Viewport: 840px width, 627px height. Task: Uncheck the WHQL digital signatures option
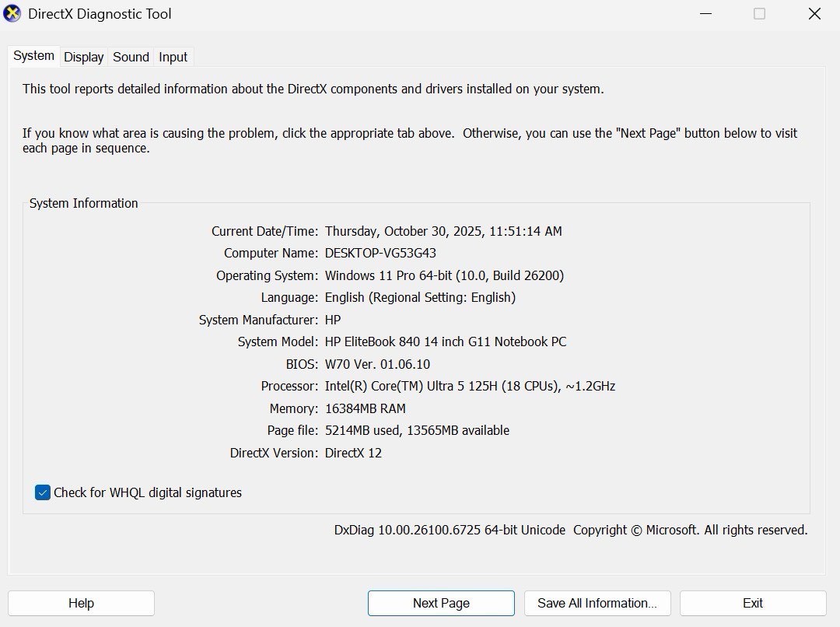42,492
